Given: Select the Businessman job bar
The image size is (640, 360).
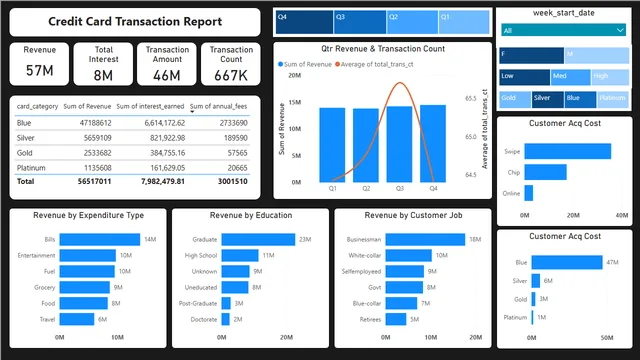Looking at the screenshot, I should tap(425, 239).
